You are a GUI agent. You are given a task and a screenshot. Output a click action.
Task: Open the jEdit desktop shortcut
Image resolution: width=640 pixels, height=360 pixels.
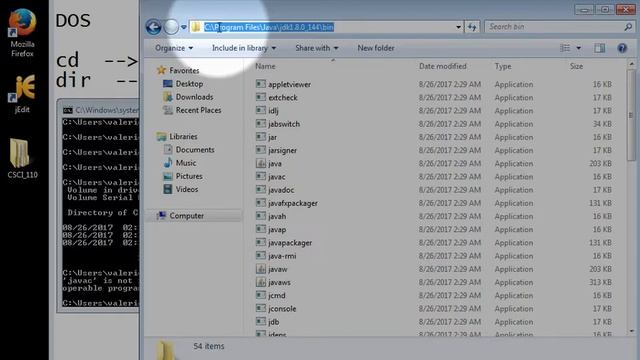[22, 94]
